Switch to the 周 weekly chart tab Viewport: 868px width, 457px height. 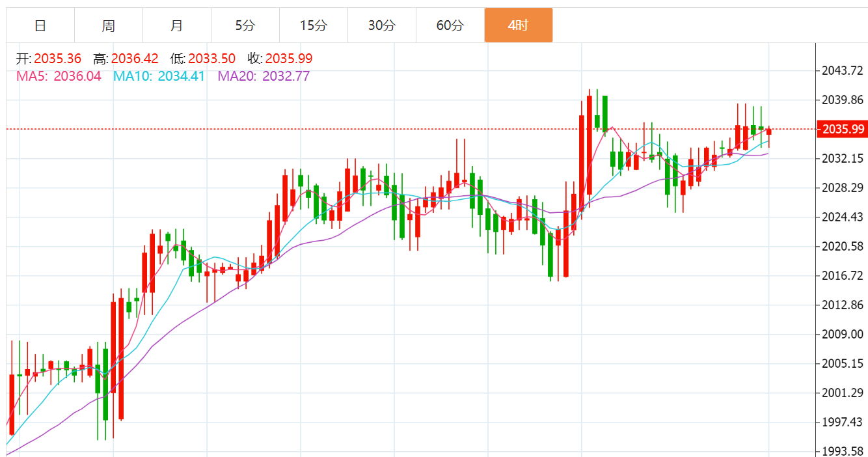click(109, 25)
